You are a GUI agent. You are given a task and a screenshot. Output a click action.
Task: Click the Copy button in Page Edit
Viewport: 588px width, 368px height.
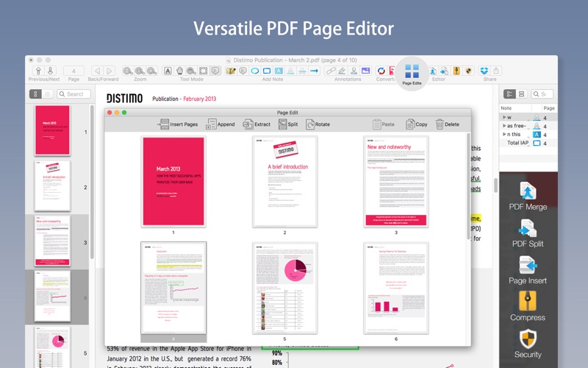[x=416, y=124]
